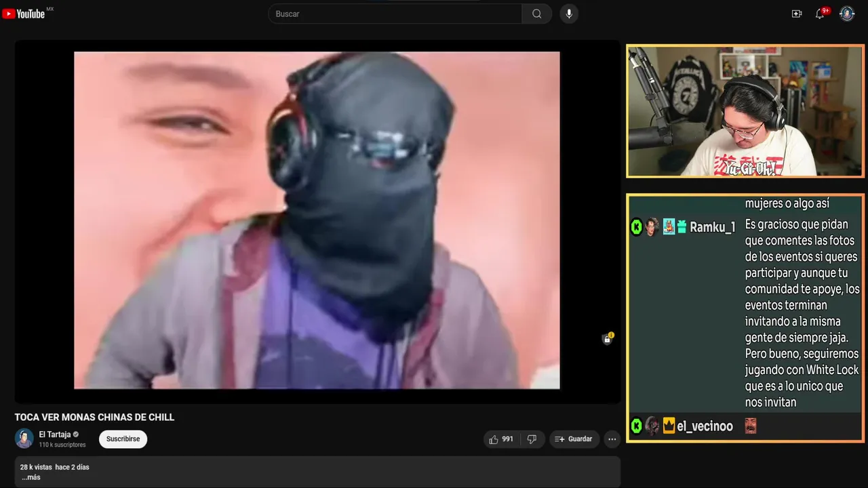Start voice search with microphone icon
The image size is (868, 488).
569,14
